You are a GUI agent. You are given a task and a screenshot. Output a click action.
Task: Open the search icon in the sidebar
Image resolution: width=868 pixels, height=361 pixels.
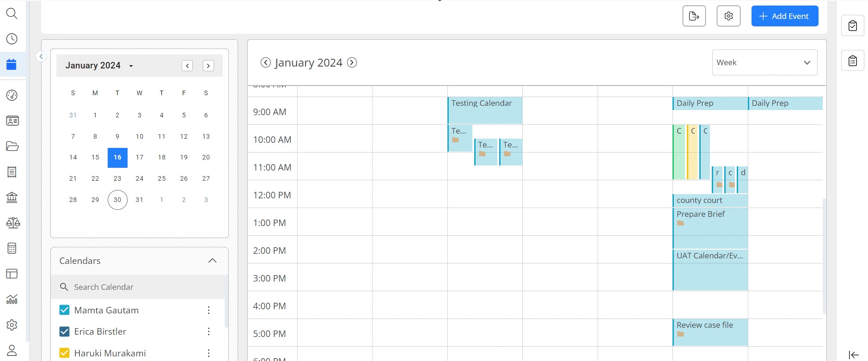coord(12,13)
